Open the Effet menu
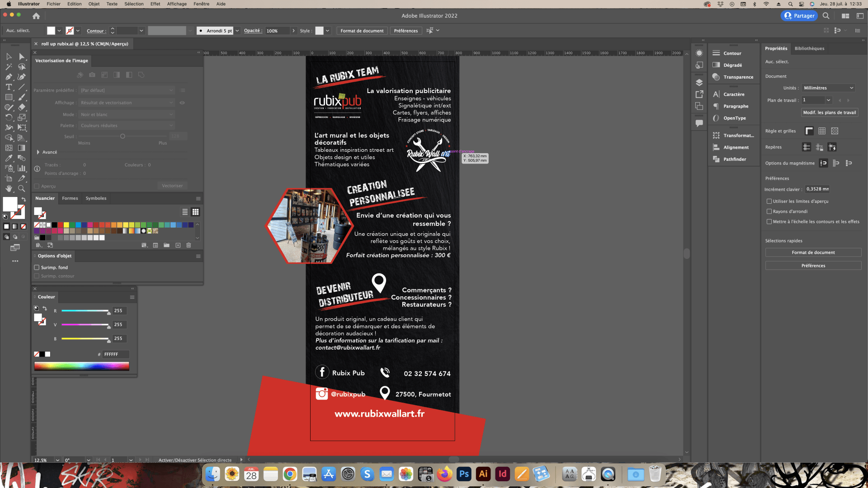Image resolution: width=868 pixels, height=488 pixels. 155,4
